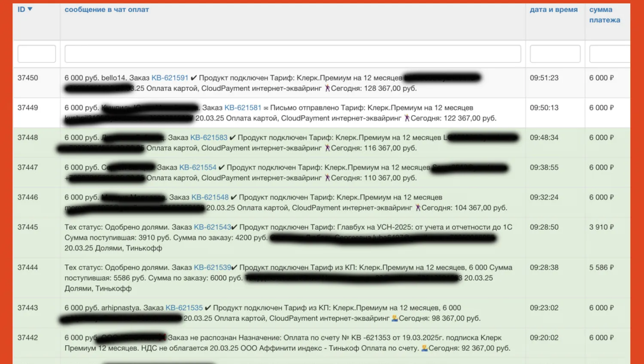Open order link KB-621583
644x364 pixels.
click(209, 138)
